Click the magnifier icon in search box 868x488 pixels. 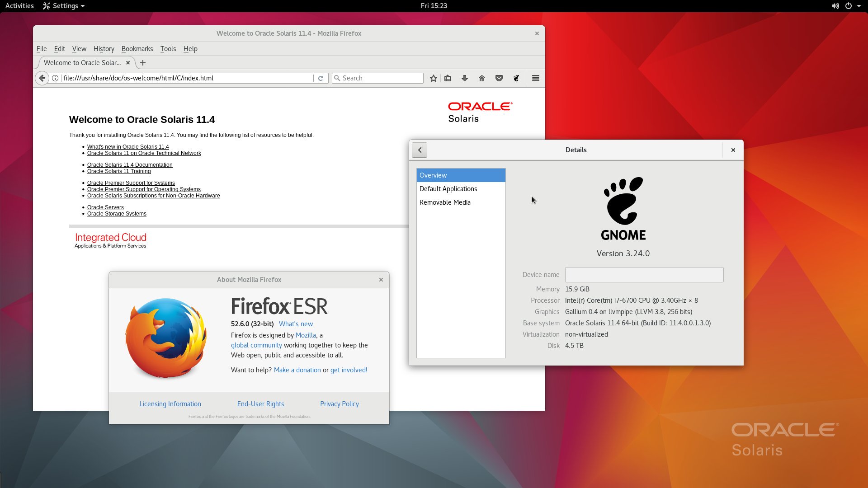[x=337, y=78]
